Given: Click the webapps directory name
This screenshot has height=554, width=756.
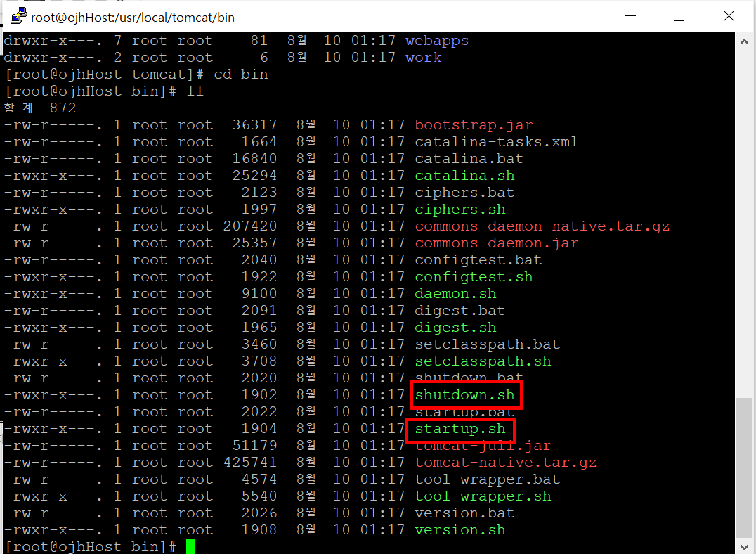Looking at the screenshot, I should click(437, 41).
